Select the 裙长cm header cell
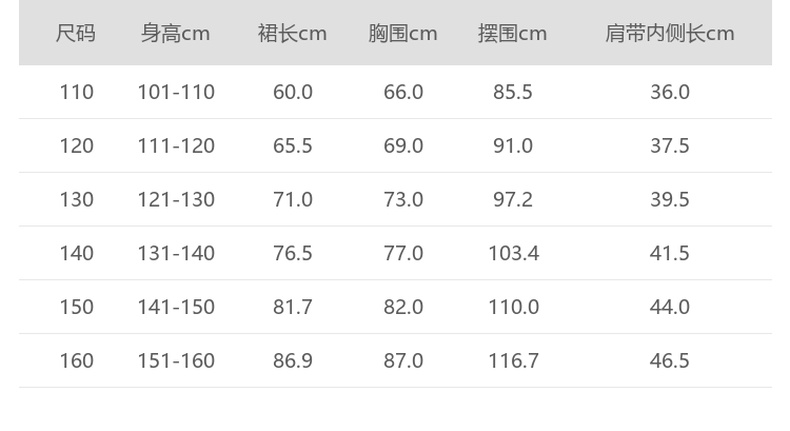The height and width of the screenshot is (431, 790). 292,33
